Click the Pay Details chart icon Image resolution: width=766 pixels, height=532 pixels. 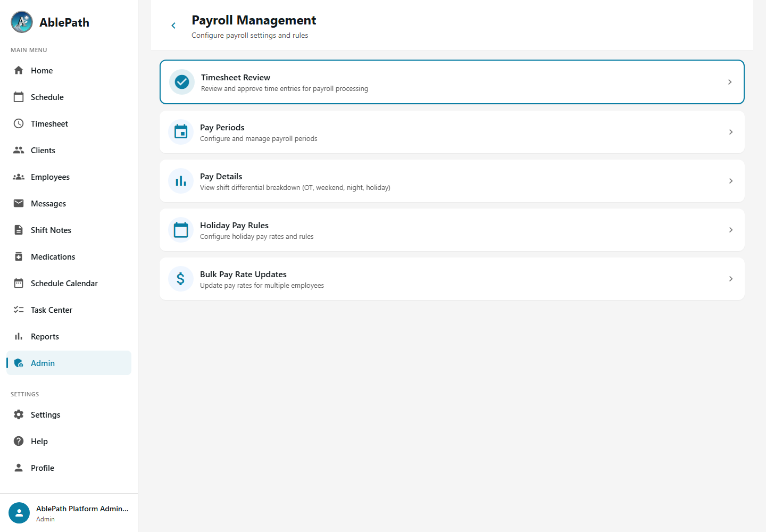click(181, 181)
